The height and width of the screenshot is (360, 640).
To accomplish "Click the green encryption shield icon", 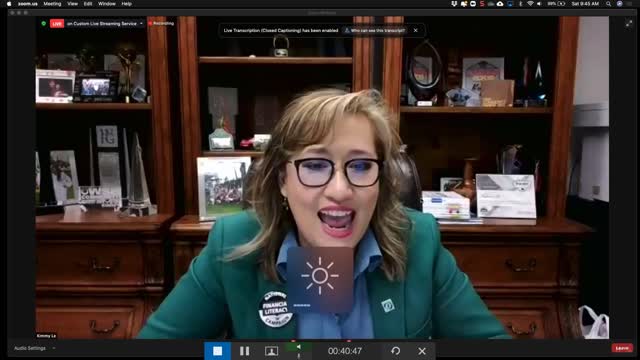I will click(x=44, y=24).
